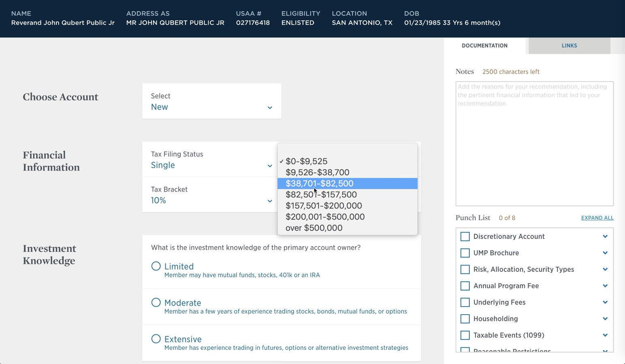Expand the Underlying Fees chevron

(x=605, y=302)
